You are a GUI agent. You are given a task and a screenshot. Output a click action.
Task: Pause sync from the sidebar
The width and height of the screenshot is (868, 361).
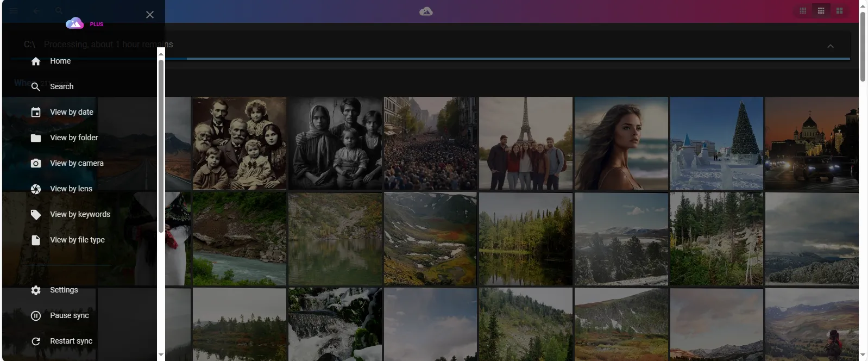coord(69,316)
